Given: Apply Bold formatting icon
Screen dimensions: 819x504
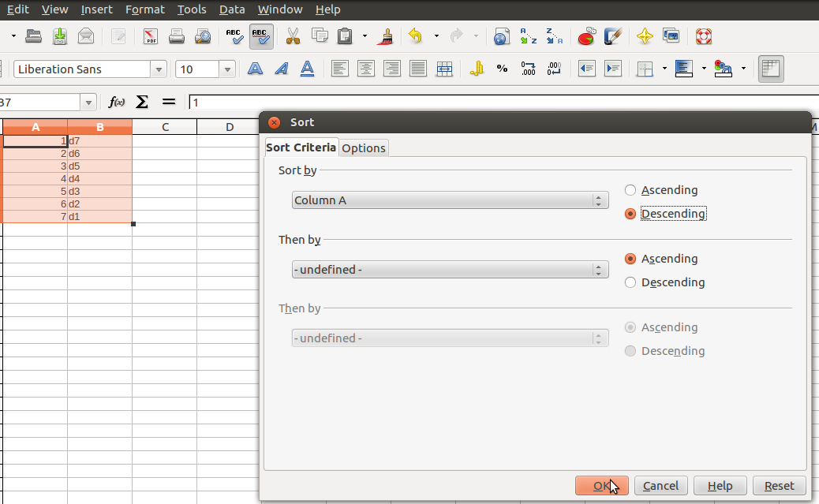Looking at the screenshot, I should (255, 69).
